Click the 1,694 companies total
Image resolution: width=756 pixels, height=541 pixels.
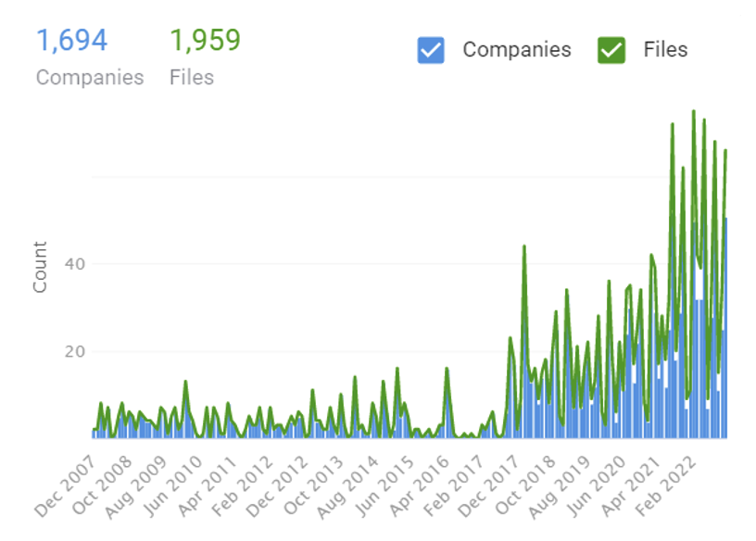(71, 41)
